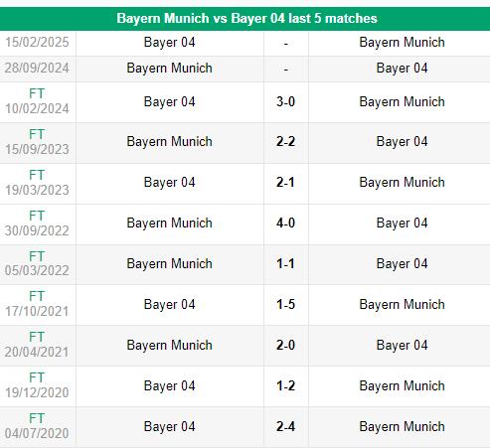The width and height of the screenshot is (490, 448).
Task: Open the 3-0 score from 10/02/2024
Action: (x=285, y=101)
